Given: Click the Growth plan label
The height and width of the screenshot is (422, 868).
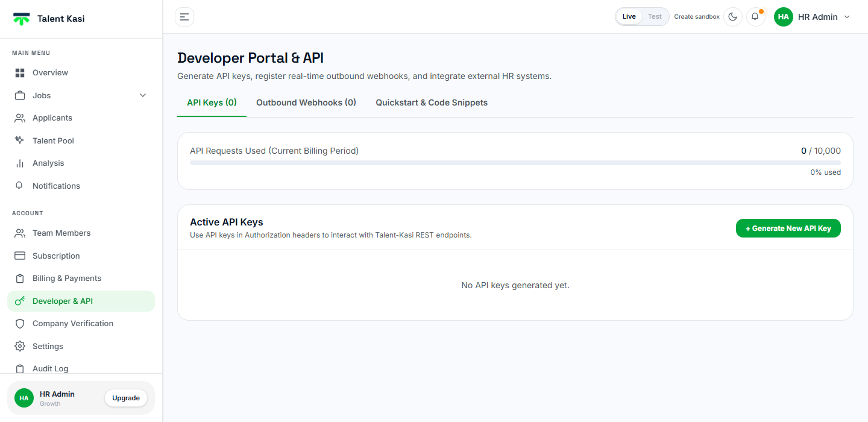Looking at the screenshot, I should [50, 404].
